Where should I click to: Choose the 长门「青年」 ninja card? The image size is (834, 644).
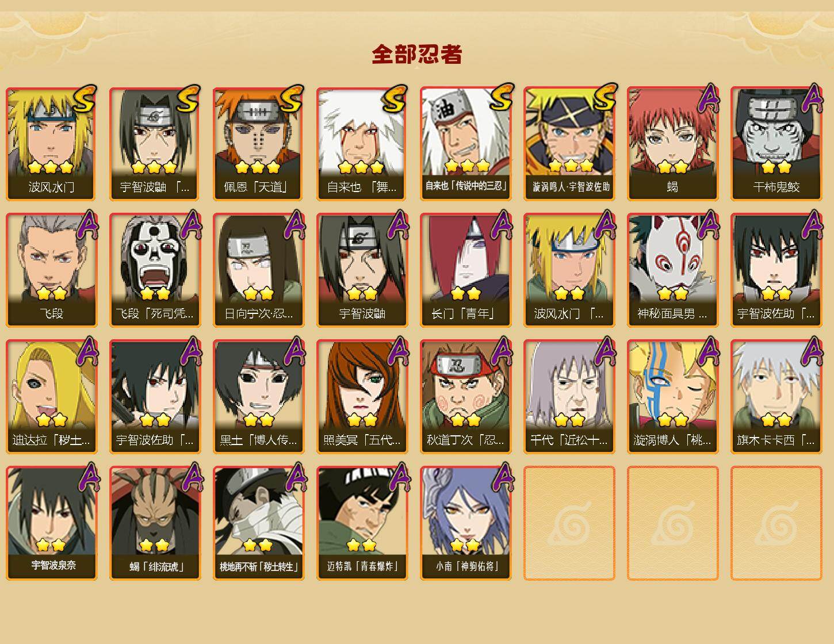pos(466,270)
